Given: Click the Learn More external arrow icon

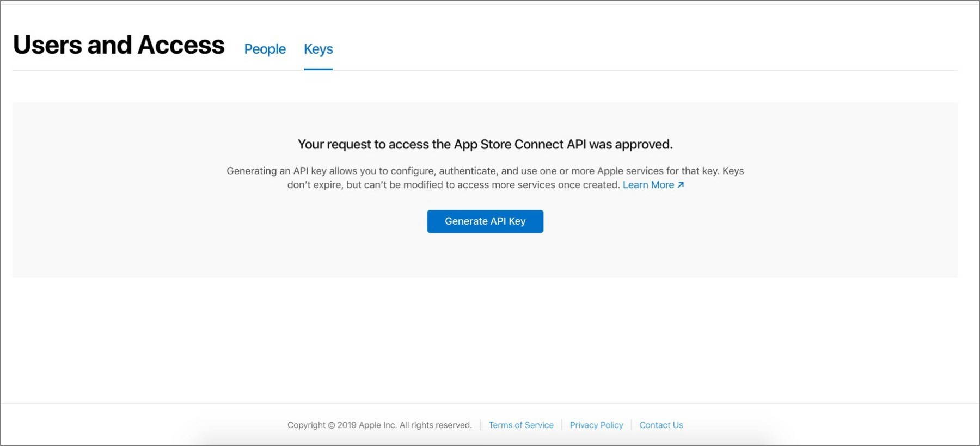Looking at the screenshot, I should click(681, 185).
